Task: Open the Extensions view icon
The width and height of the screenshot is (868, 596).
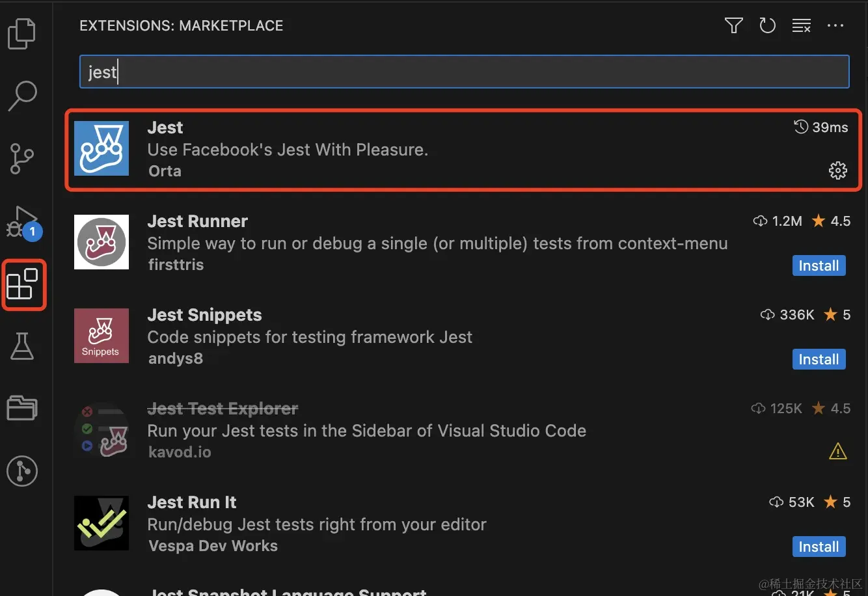Action: tap(22, 284)
